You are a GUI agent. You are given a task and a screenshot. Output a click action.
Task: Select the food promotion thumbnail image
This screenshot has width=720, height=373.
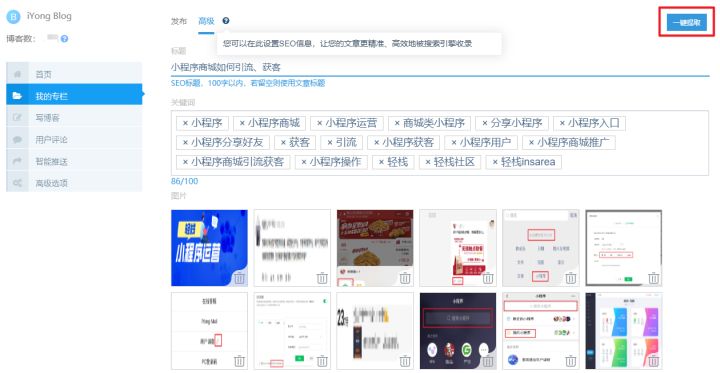375,248
